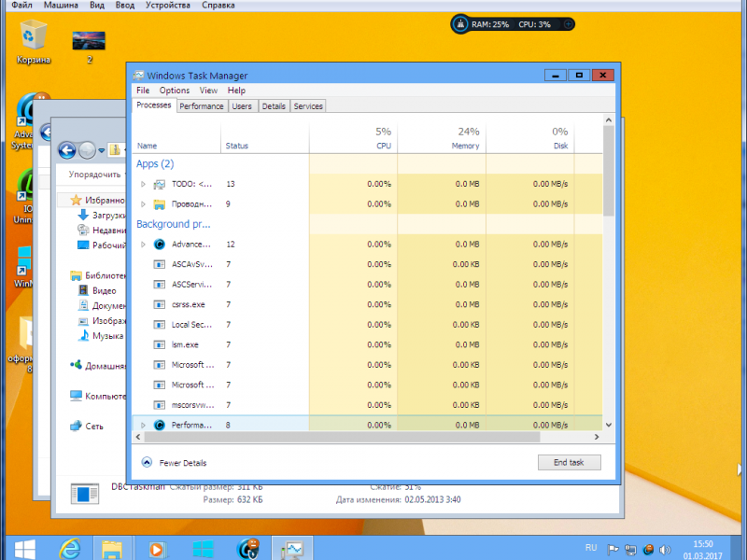This screenshot has width=747, height=560.
Task: Click the vertical scrollbar thumb in process list
Action: [609, 170]
